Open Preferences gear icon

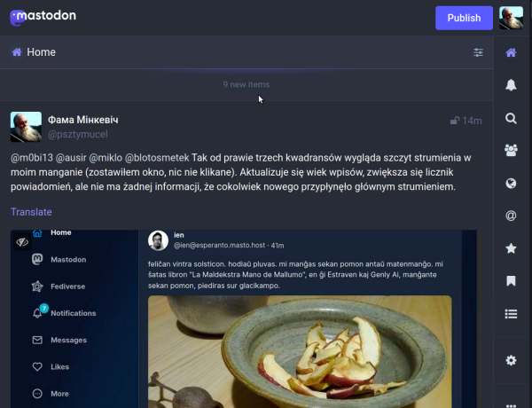[511, 360]
